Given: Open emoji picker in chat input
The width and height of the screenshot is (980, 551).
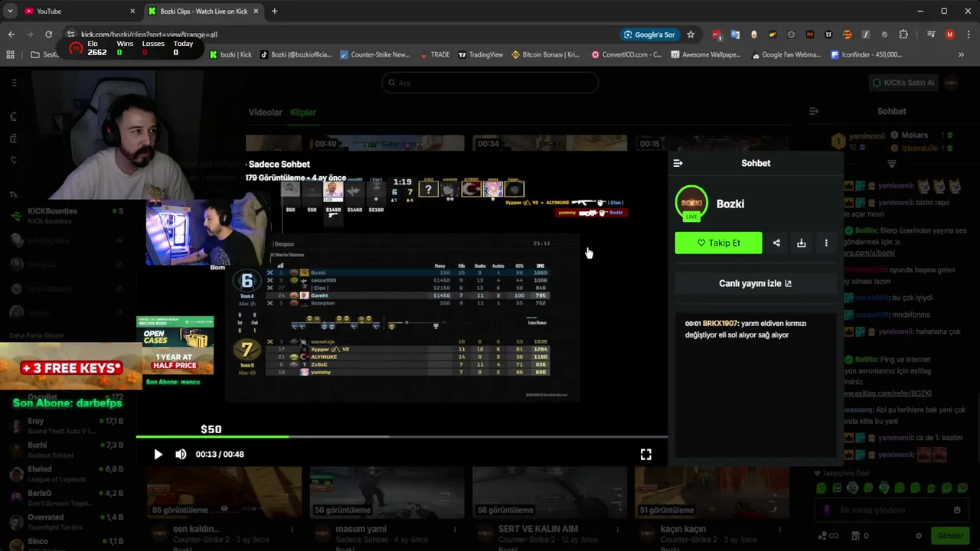Looking at the screenshot, I should click(957, 510).
